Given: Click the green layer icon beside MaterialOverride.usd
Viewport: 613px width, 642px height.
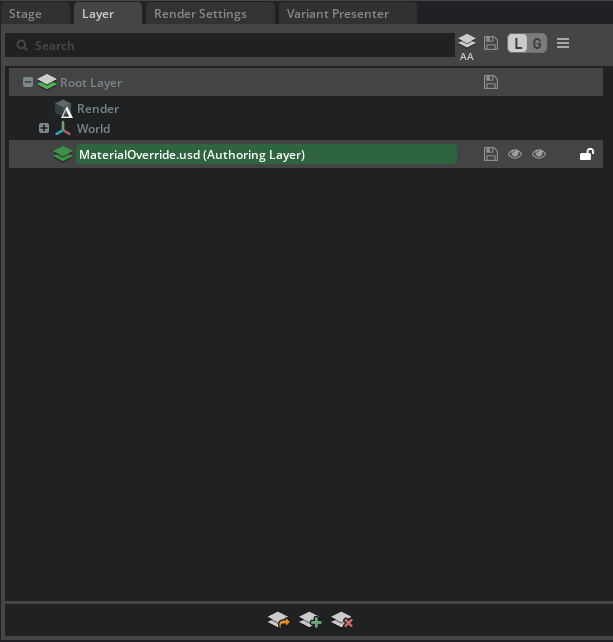Looking at the screenshot, I should pyautogui.click(x=63, y=154).
